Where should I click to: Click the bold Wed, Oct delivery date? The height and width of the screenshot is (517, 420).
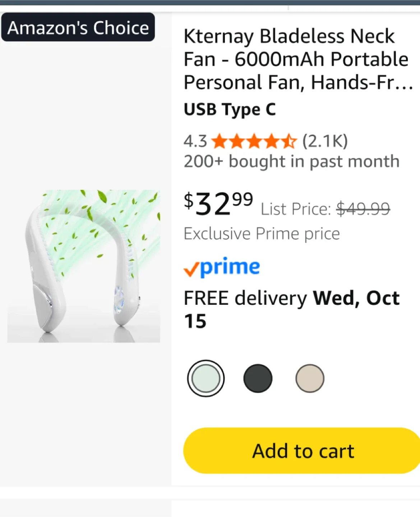pos(356,298)
